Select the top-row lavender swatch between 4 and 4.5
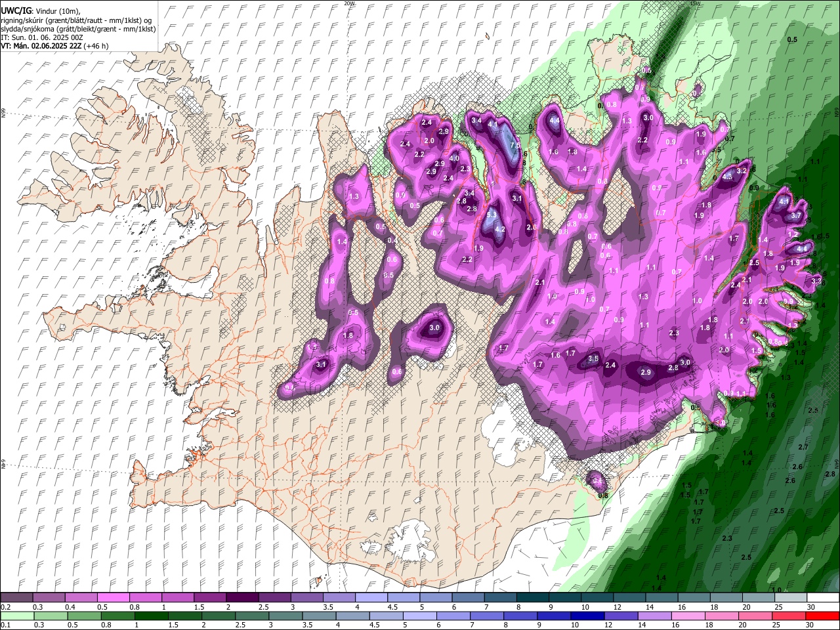This screenshot has width=840, height=630. point(371,598)
